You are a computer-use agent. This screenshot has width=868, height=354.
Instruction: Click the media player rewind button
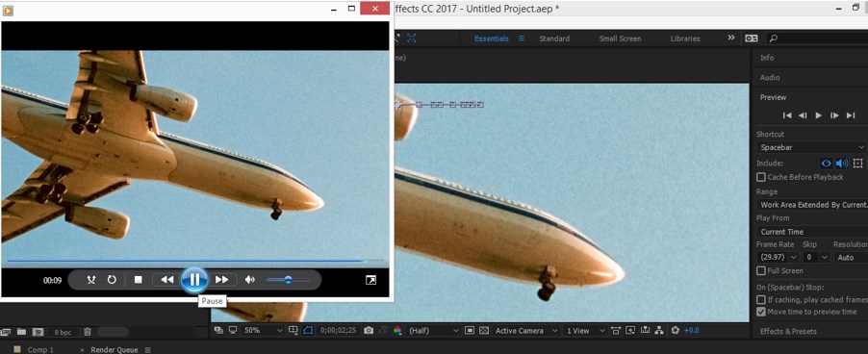coord(166,280)
